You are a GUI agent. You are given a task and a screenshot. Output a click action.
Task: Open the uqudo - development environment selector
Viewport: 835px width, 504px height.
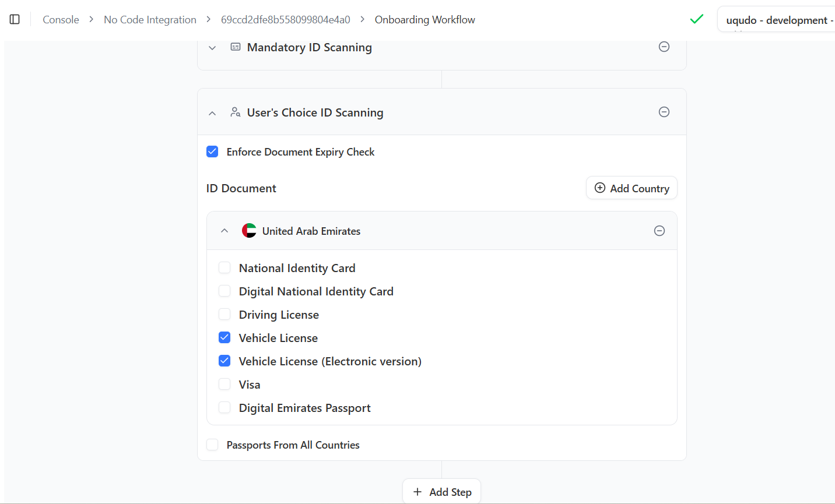[x=778, y=20]
